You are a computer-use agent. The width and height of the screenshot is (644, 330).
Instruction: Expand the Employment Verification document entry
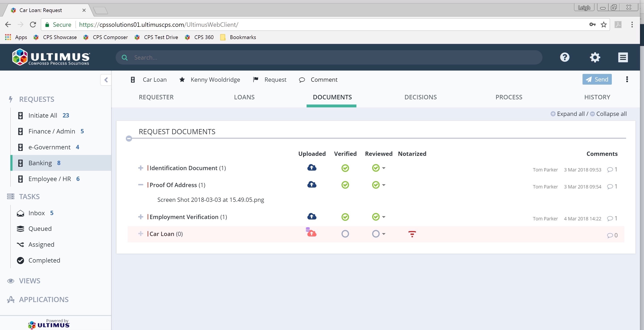141,217
